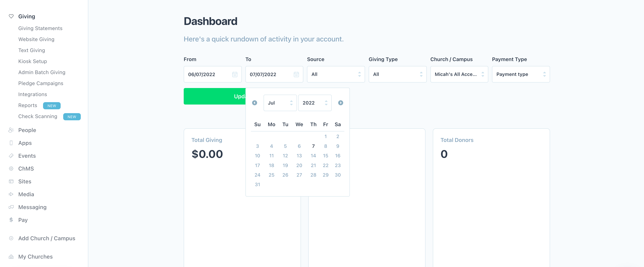
Task: Go to next month in date picker
Action: 340,103
